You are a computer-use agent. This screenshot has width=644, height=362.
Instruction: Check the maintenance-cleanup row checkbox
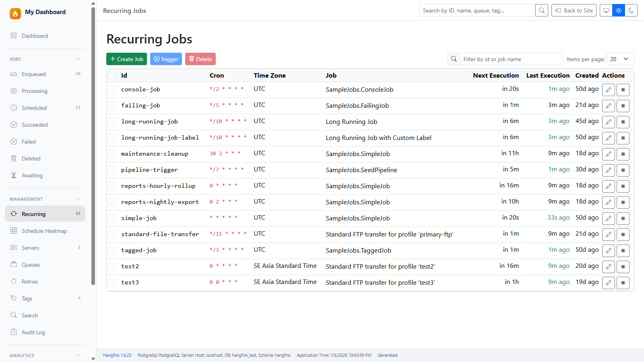[x=111, y=153]
